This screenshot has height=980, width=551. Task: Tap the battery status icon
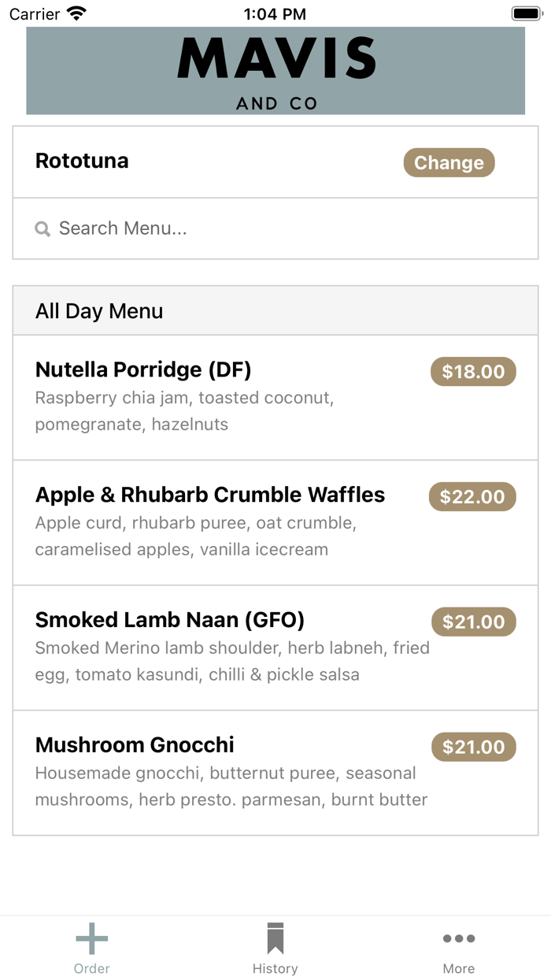[x=525, y=13]
